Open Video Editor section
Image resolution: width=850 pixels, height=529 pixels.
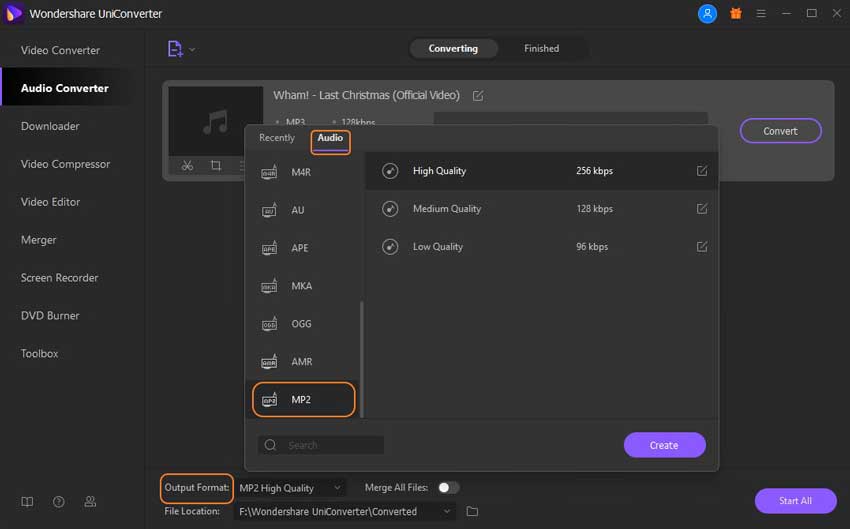click(50, 202)
